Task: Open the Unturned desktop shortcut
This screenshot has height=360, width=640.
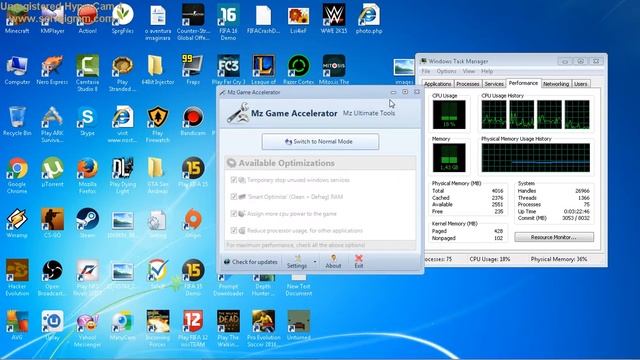Action: (299, 326)
